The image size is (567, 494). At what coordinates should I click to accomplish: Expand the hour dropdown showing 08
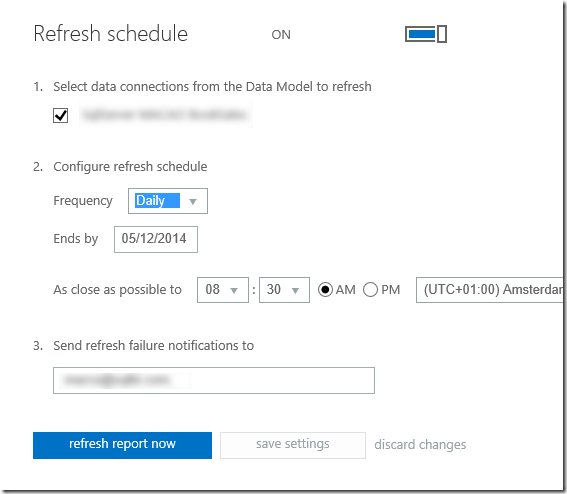point(223,290)
